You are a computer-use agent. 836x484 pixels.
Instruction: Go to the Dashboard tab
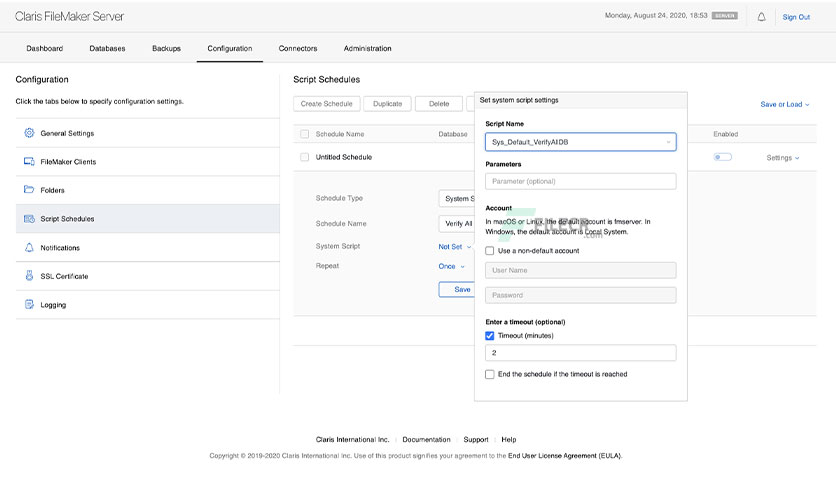(x=45, y=49)
